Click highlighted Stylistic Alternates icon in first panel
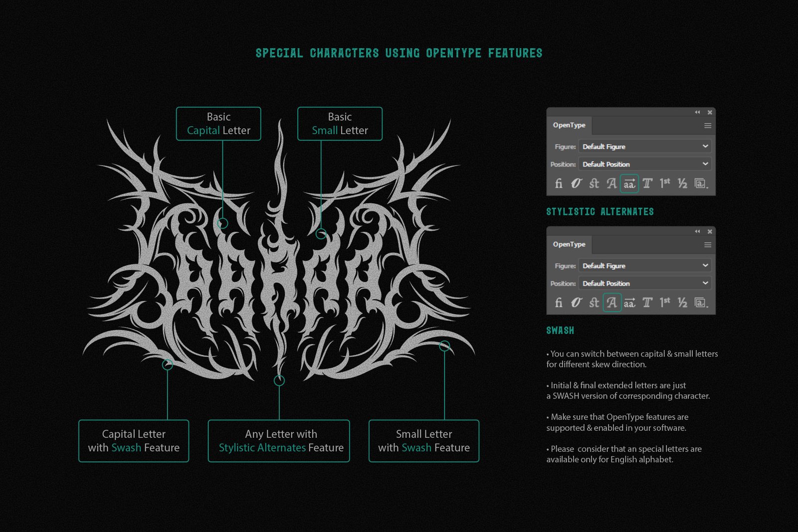The height and width of the screenshot is (532, 798). click(629, 183)
